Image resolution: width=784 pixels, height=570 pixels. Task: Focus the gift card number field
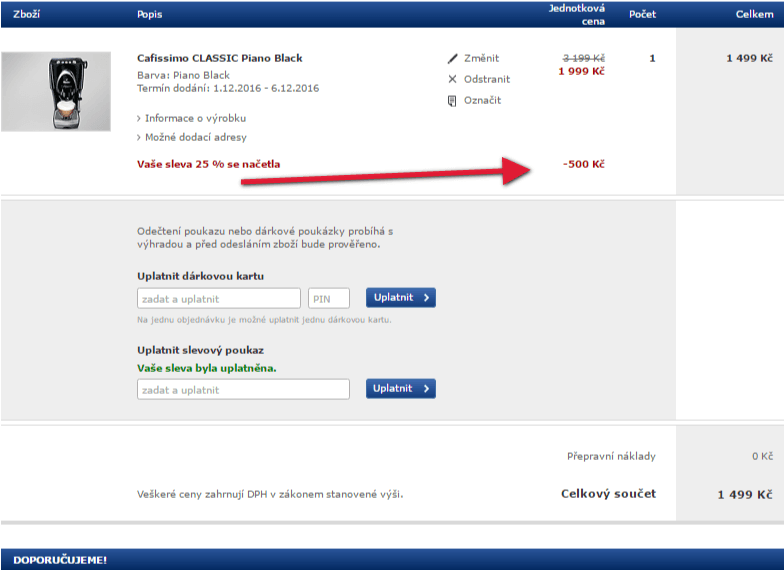click(x=218, y=298)
